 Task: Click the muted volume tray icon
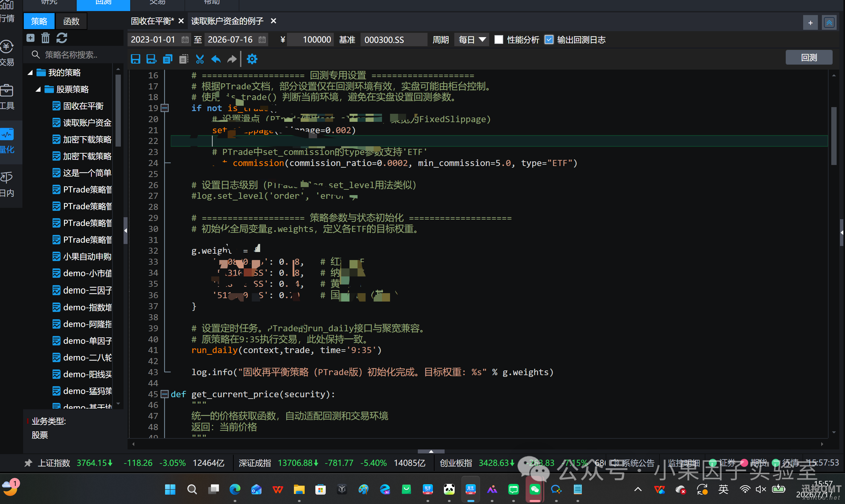[761, 489]
